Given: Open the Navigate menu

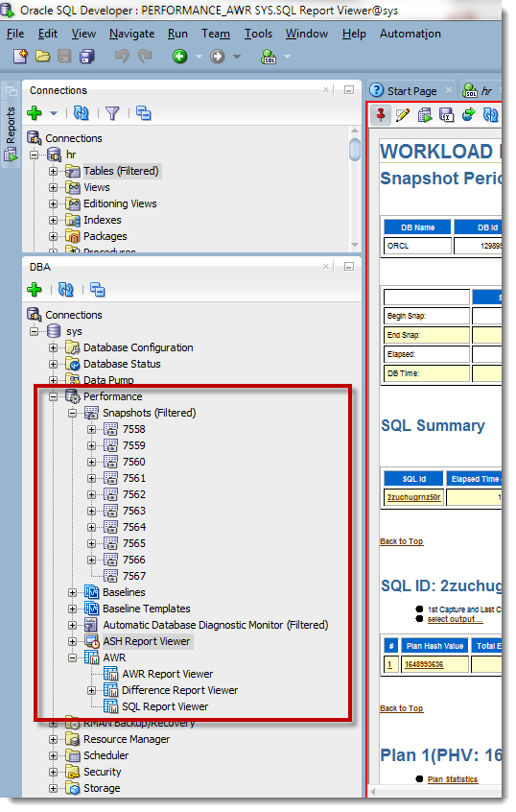Looking at the screenshot, I should pyautogui.click(x=132, y=34).
